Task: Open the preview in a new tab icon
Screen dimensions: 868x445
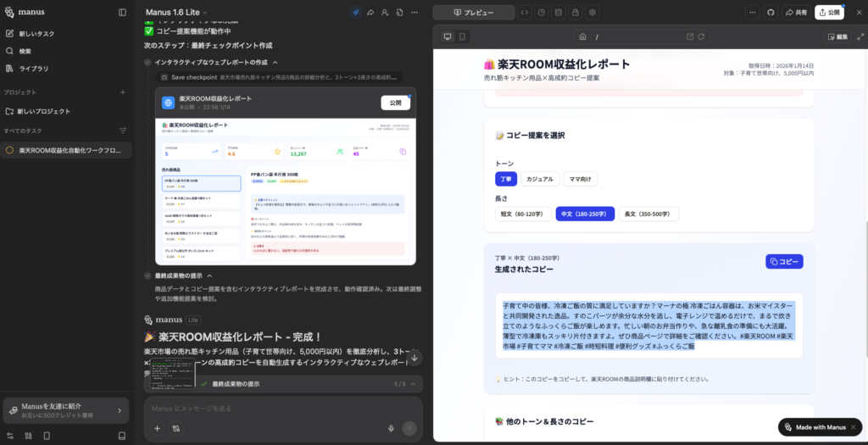Action: coord(690,36)
